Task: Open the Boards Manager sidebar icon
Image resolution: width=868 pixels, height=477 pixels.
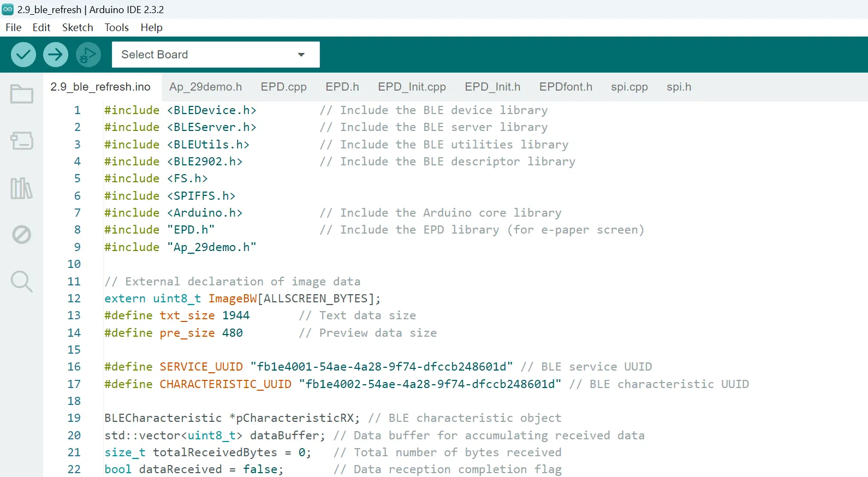Action: pyautogui.click(x=22, y=141)
